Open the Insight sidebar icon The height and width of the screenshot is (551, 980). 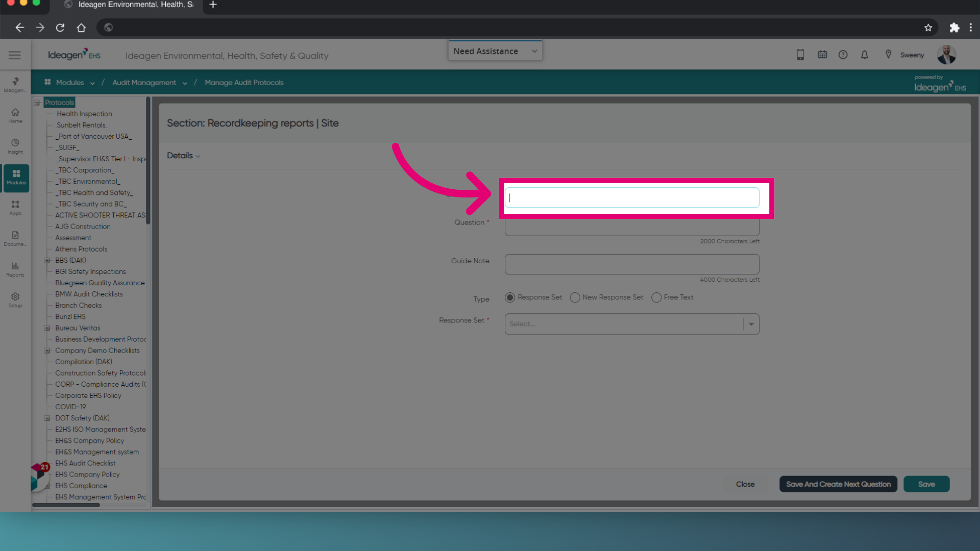[15, 146]
